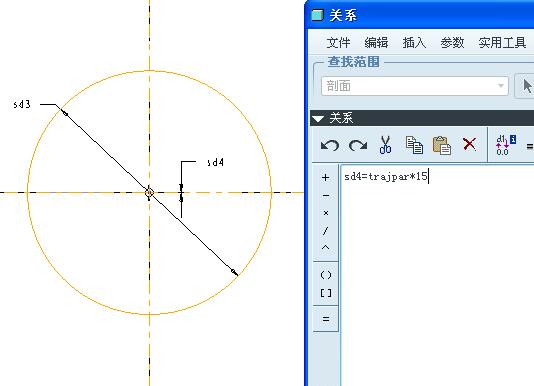The height and width of the screenshot is (386, 534).
Task: Collapse the 关系 section triangle
Action: pos(318,119)
